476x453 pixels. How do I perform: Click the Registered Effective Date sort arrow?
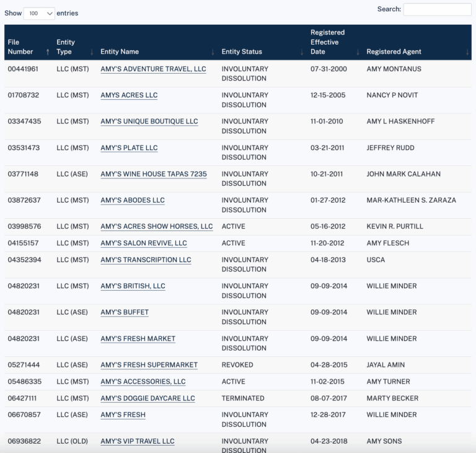358,52
